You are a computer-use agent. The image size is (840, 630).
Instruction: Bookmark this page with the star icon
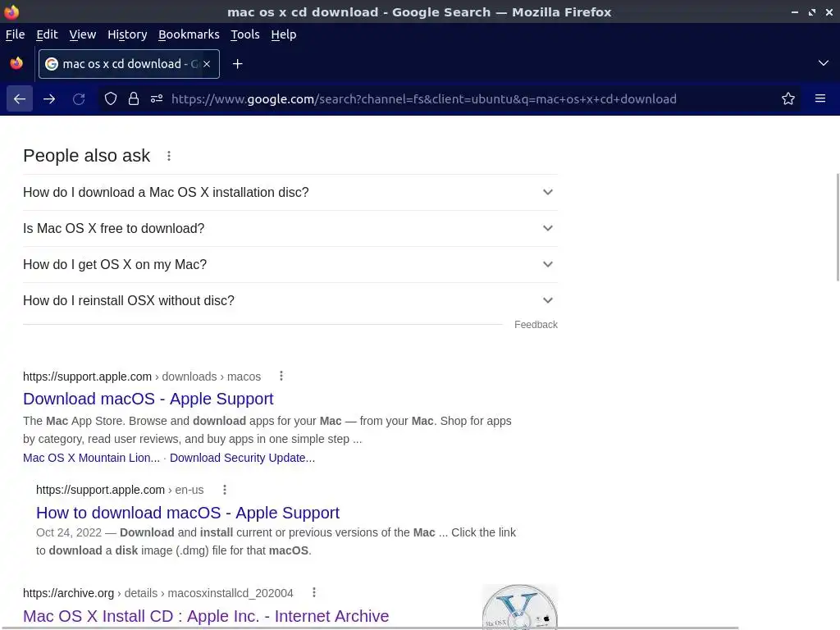[788, 98]
